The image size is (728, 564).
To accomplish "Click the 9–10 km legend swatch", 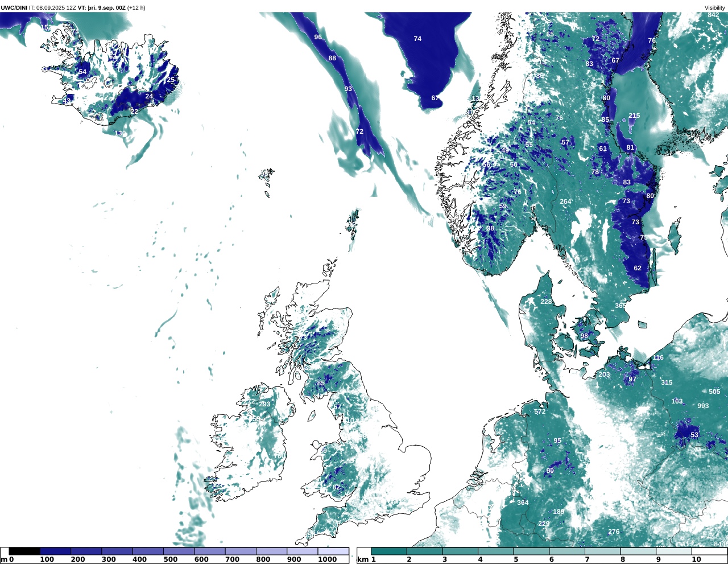I will point(673,551).
